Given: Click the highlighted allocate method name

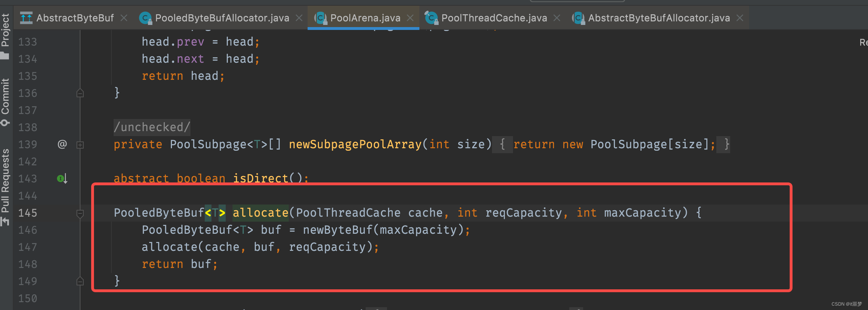Looking at the screenshot, I should 260,213.
